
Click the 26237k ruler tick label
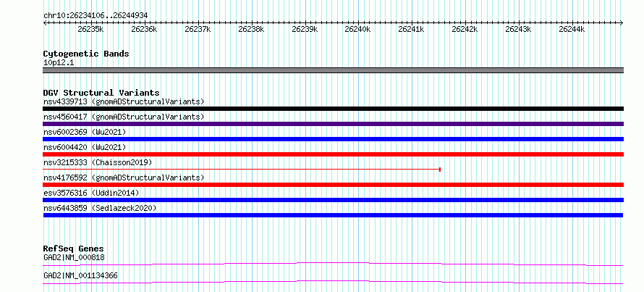click(198, 29)
